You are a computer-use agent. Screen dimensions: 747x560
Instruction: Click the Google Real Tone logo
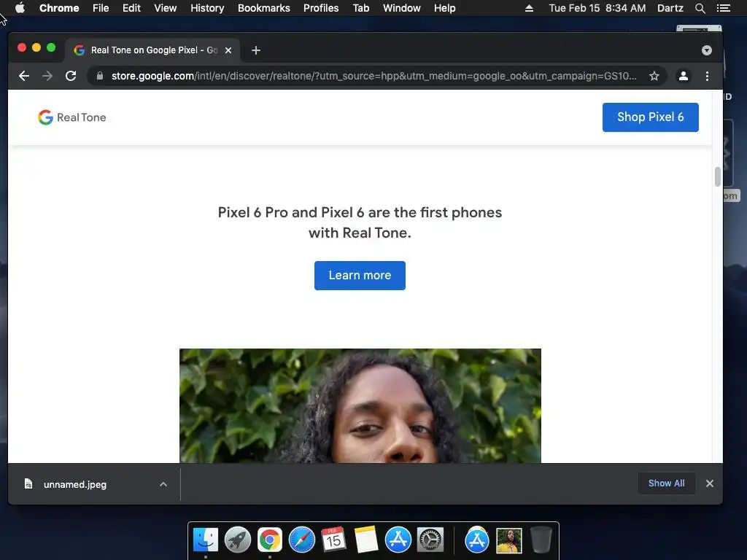point(72,117)
